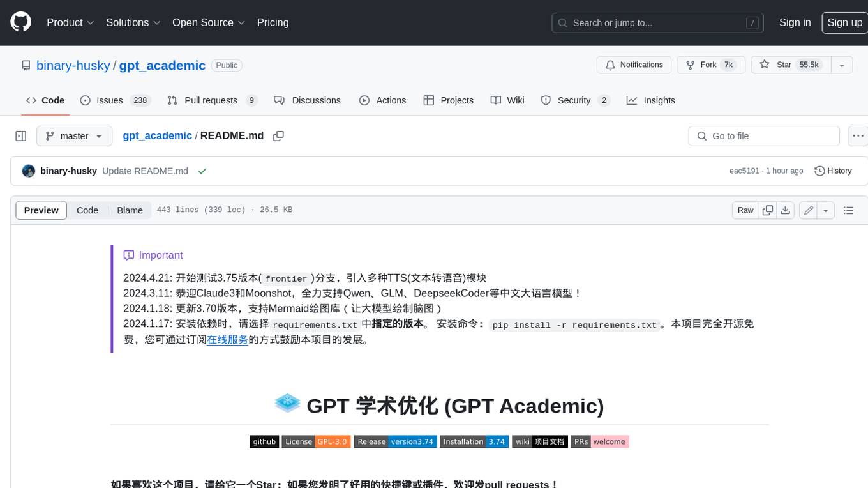This screenshot has width=868, height=488.
Task: Go to the Actions tab
Action: pos(383,100)
